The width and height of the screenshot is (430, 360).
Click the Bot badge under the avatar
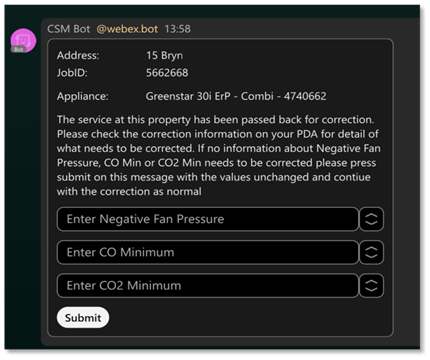pyautogui.click(x=18, y=49)
